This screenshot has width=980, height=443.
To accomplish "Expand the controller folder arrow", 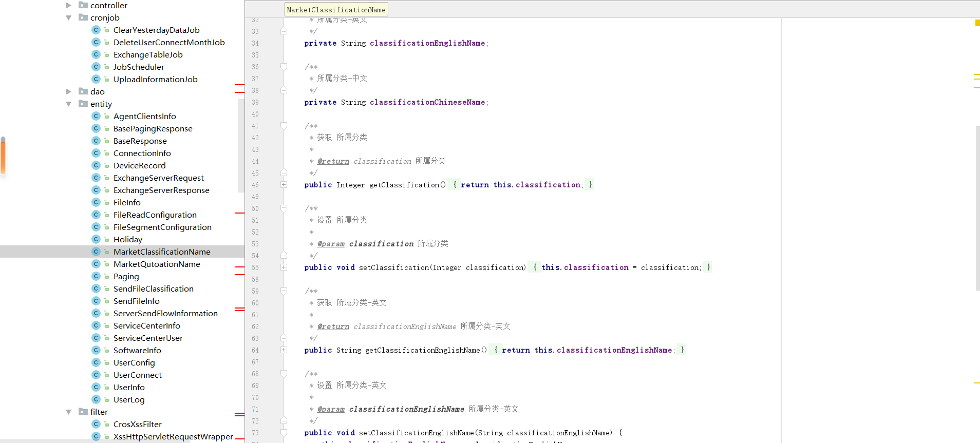I will click(x=68, y=5).
